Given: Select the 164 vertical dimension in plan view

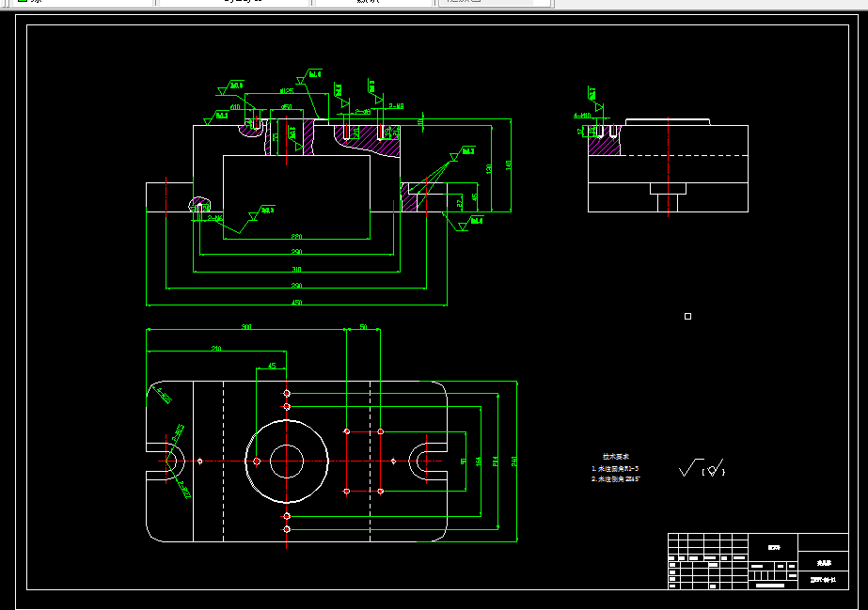Looking at the screenshot, I should pyautogui.click(x=479, y=461).
